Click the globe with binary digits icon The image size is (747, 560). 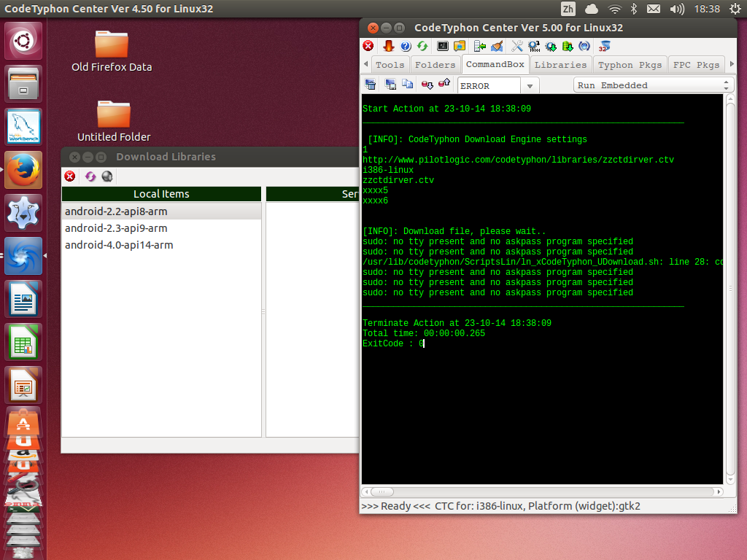534,46
